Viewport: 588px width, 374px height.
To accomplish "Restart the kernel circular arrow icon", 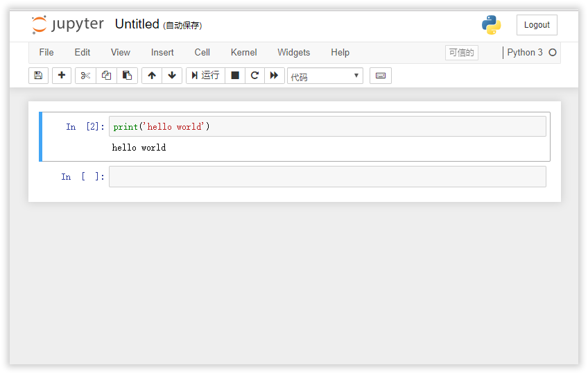I will (254, 76).
